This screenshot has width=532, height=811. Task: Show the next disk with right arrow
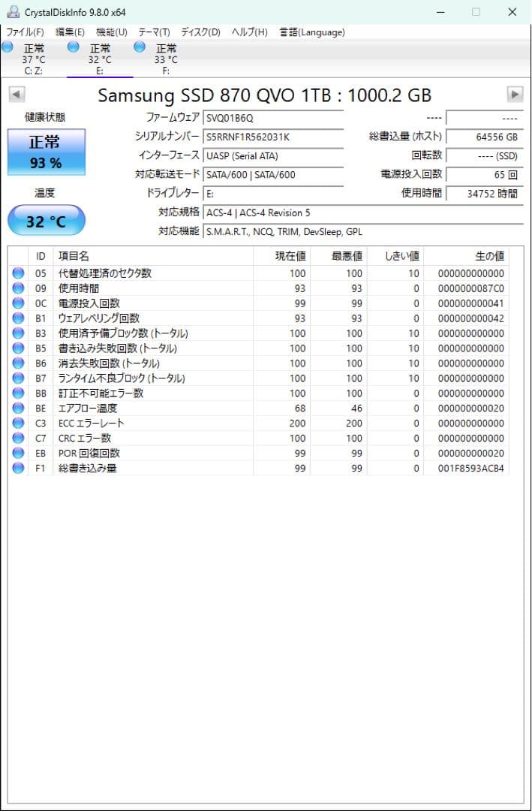515,94
